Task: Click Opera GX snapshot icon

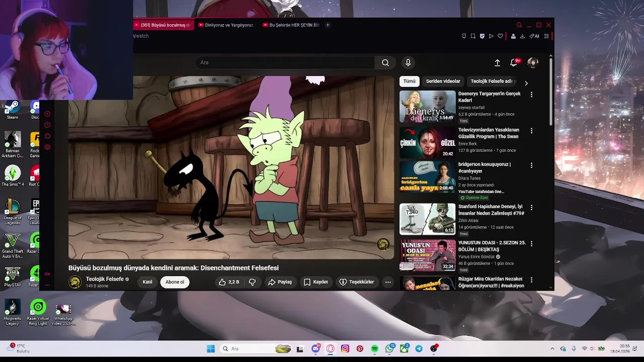Action: click(x=473, y=36)
